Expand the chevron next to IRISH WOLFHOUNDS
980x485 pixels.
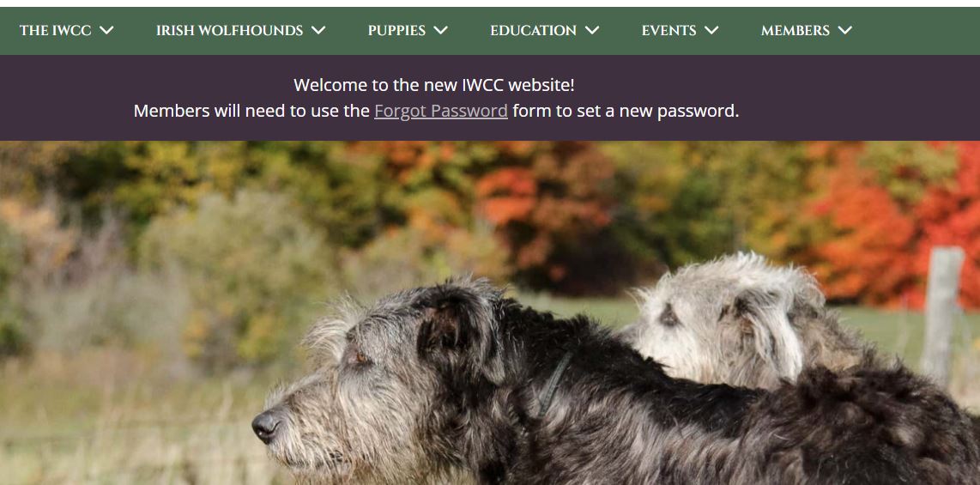click(318, 31)
